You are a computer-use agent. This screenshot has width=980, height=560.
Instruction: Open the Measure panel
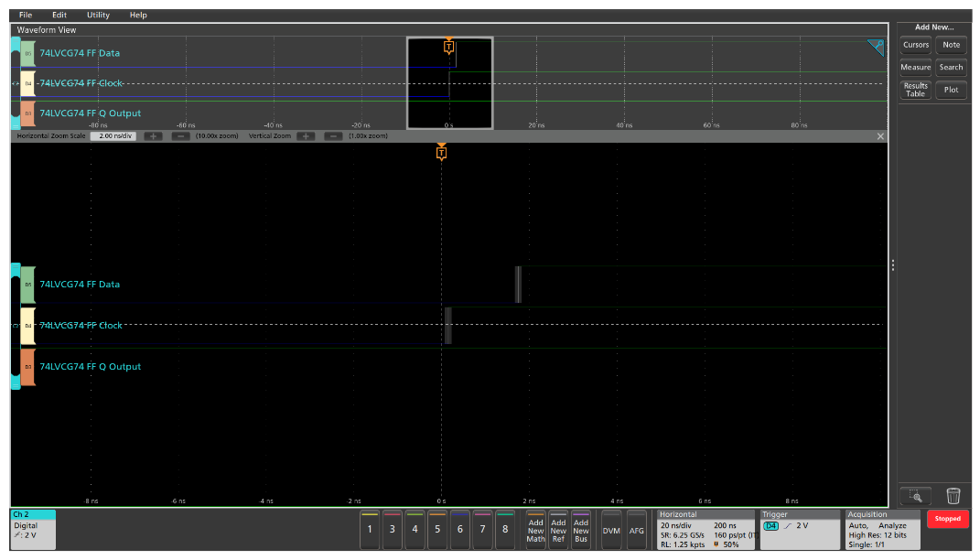(915, 67)
